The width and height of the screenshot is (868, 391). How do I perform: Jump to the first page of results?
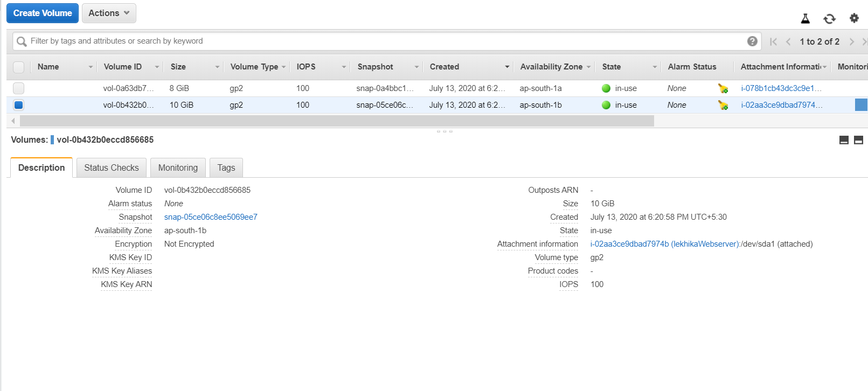point(773,41)
